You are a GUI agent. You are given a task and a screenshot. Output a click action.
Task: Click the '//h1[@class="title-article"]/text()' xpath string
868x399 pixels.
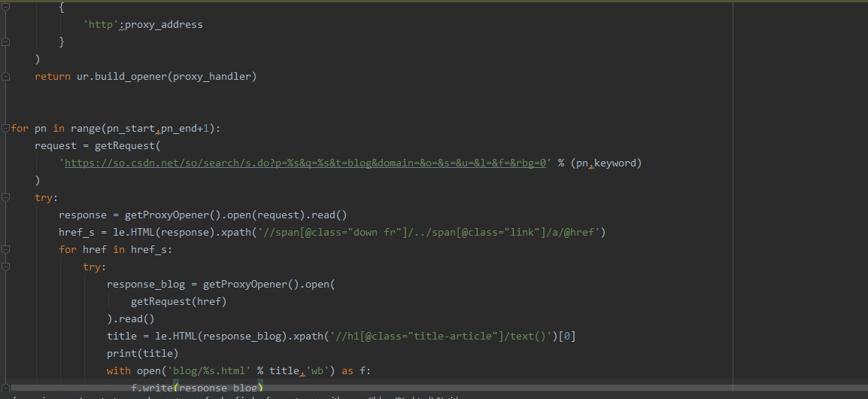(x=442, y=336)
